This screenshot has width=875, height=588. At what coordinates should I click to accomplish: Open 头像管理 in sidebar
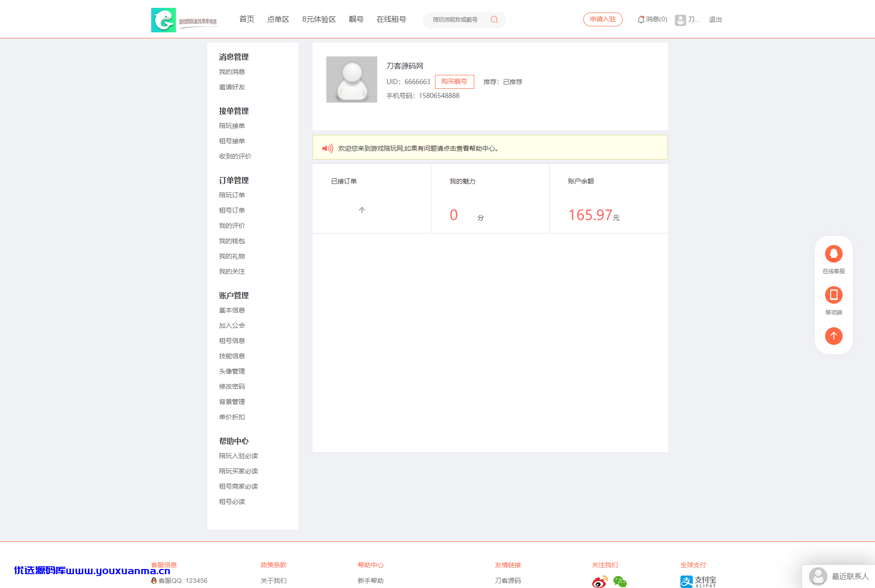pyautogui.click(x=232, y=371)
